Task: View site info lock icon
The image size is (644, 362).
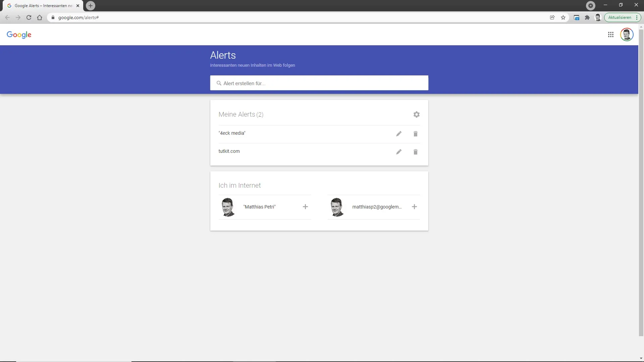Action: pyautogui.click(x=53, y=17)
